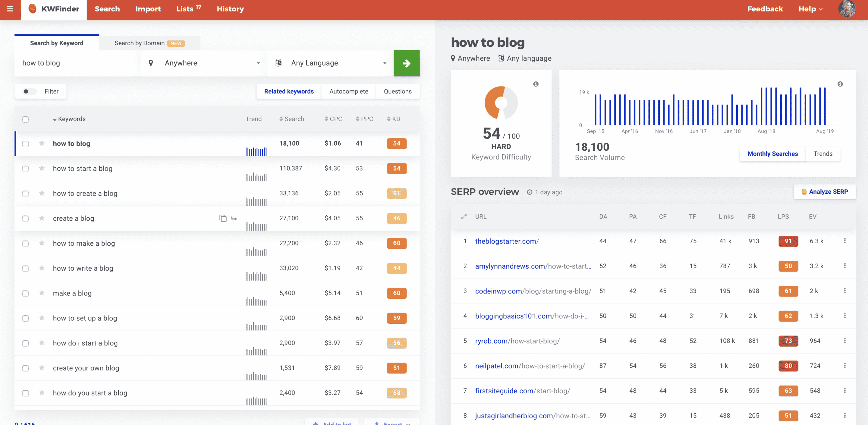Check the 'create your own blog' checkbox
This screenshot has height=425, width=868.
pyautogui.click(x=26, y=368)
